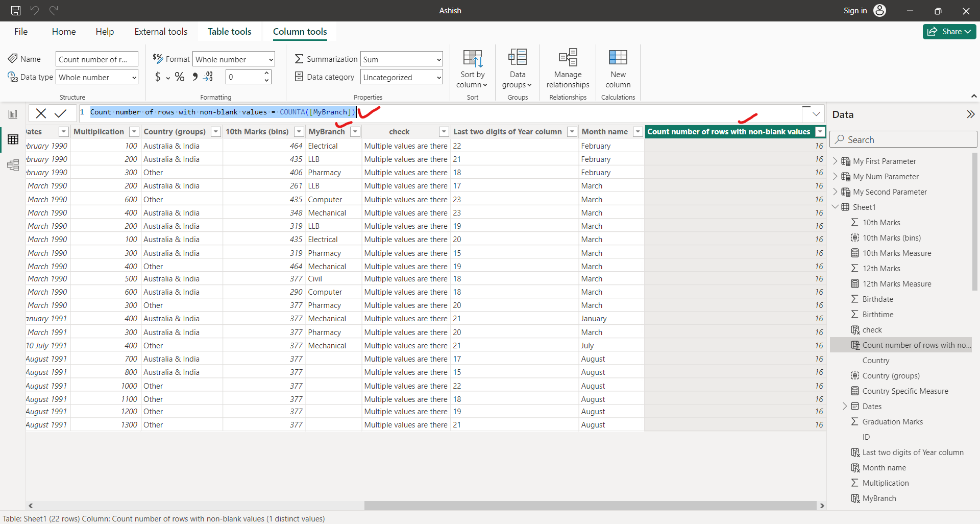Open Multiplication column filter dropdown
The image size is (980, 524).
pyautogui.click(x=134, y=132)
